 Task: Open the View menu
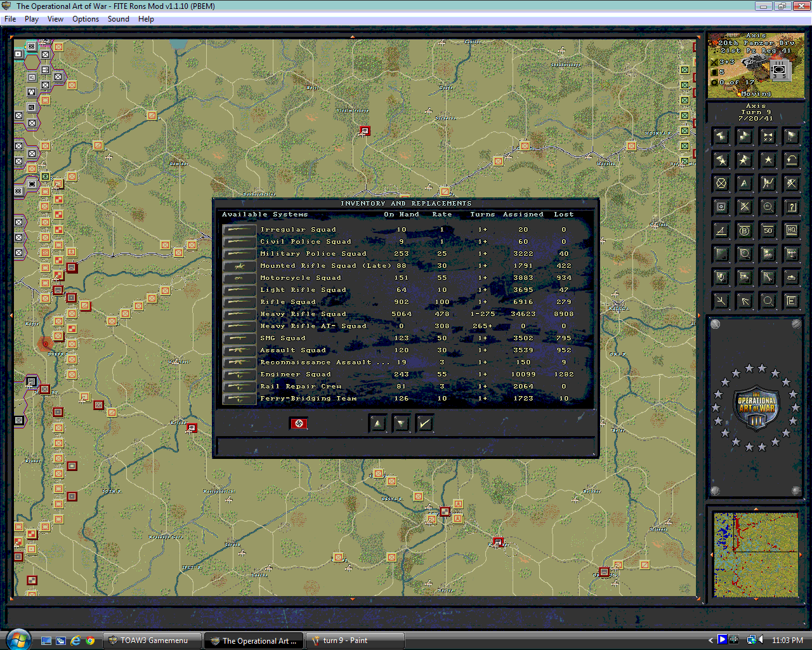click(55, 19)
